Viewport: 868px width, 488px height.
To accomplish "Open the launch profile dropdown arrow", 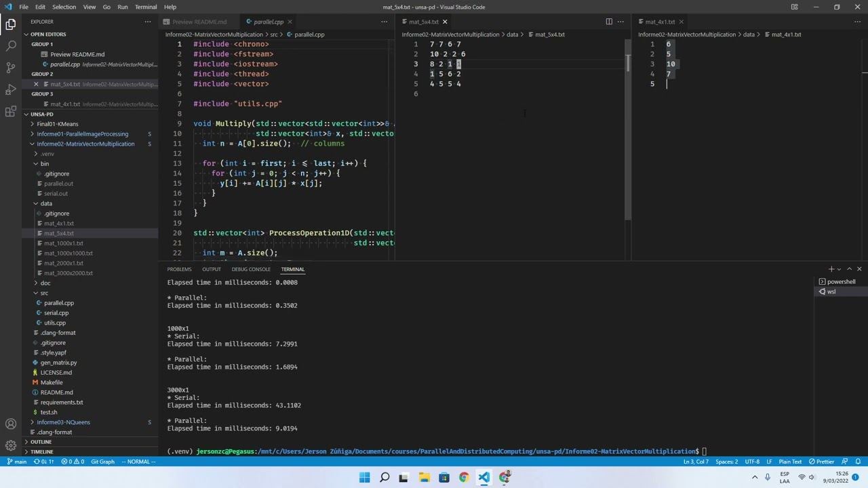I will tap(840, 269).
